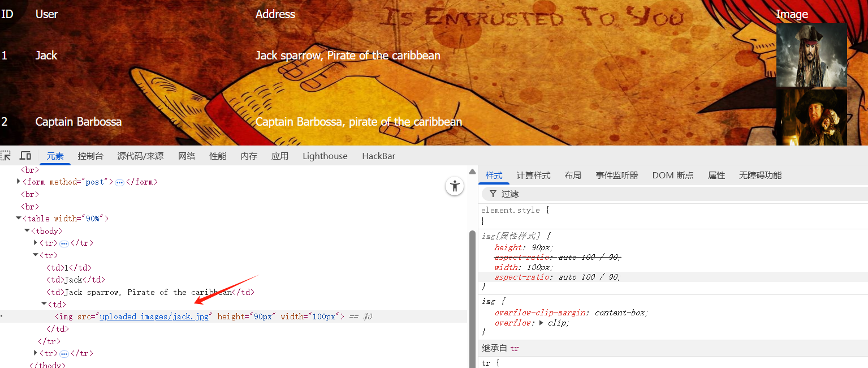
Task: Click the 'User' column header
Action: point(46,14)
